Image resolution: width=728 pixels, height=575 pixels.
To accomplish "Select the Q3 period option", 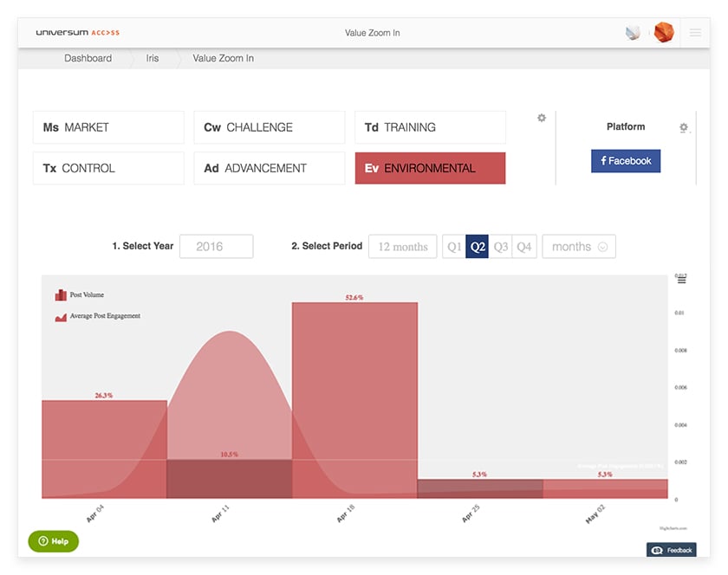I will coord(501,247).
